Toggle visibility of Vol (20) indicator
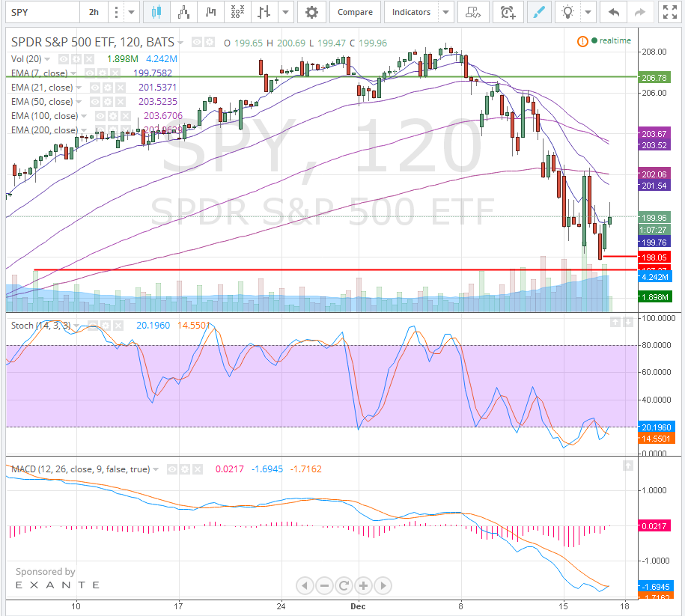 [x=64, y=59]
